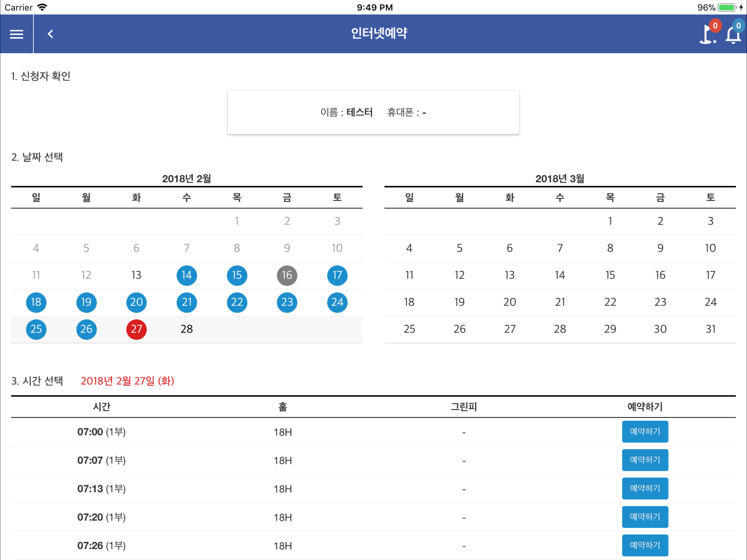The width and height of the screenshot is (747, 560).
Task: Open the hamburger menu
Action: click(16, 34)
